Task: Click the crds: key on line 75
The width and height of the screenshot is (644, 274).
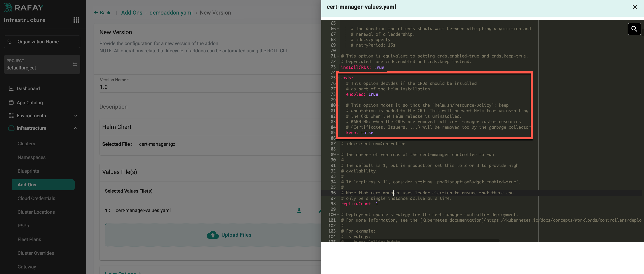Action: [347, 78]
